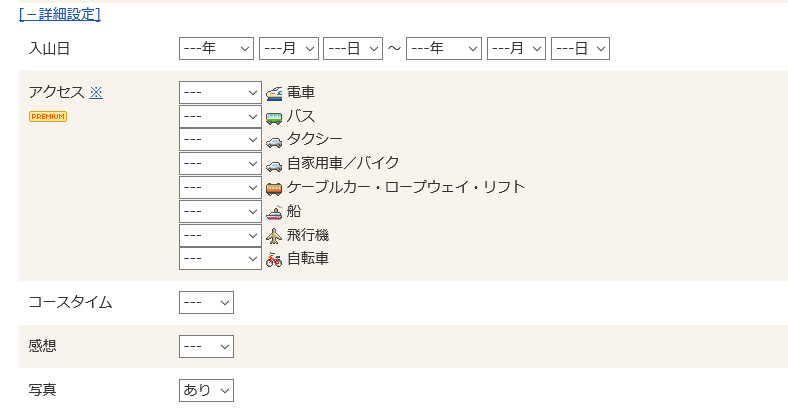Open the 写真 dropdown showing あり
This screenshot has height=408, width=788.
tap(206, 390)
